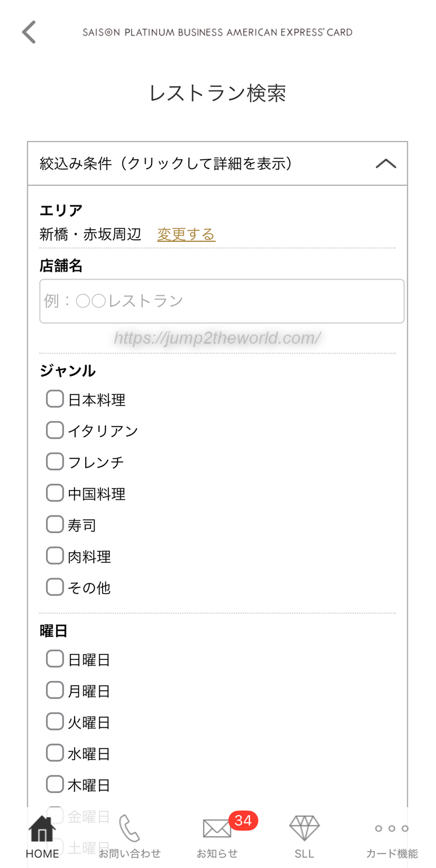Screen dimensions: 436x868
Task: Select the フレンチ genre option
Action: coord(55,461)
